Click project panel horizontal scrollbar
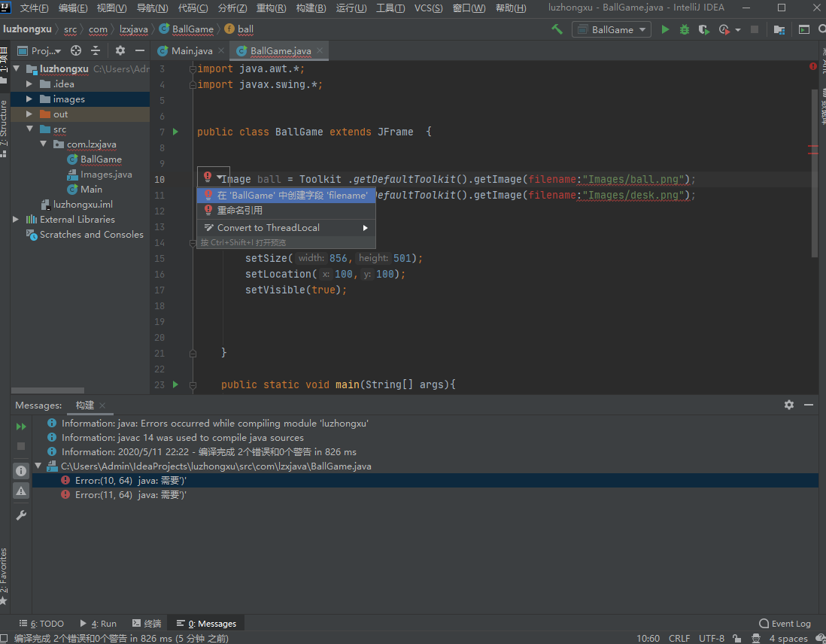This screenshot has height=644, width=826. 47,390
